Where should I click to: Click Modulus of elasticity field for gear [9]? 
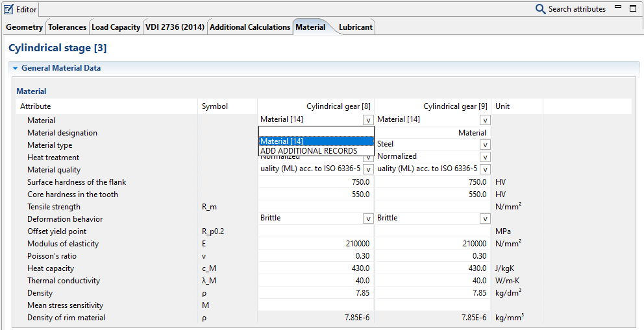pos(433,244)
